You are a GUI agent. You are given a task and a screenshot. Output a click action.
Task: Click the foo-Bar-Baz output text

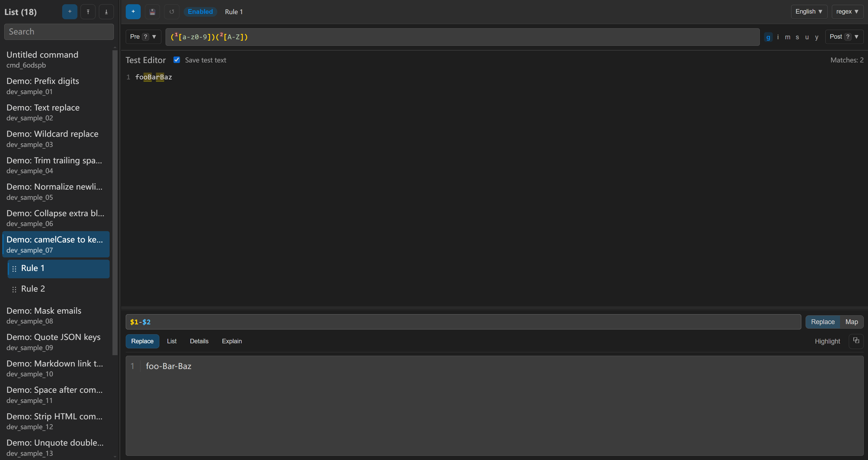pos(168,366)
